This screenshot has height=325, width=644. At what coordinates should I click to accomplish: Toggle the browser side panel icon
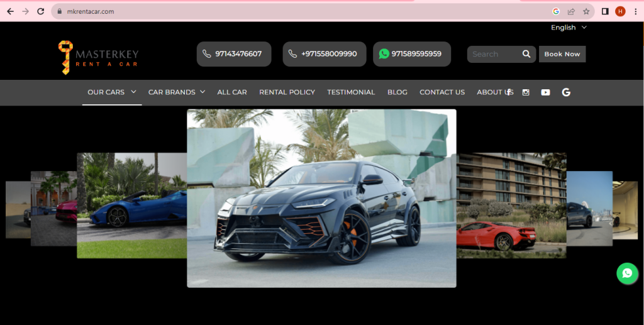click(x=605, y=11)
